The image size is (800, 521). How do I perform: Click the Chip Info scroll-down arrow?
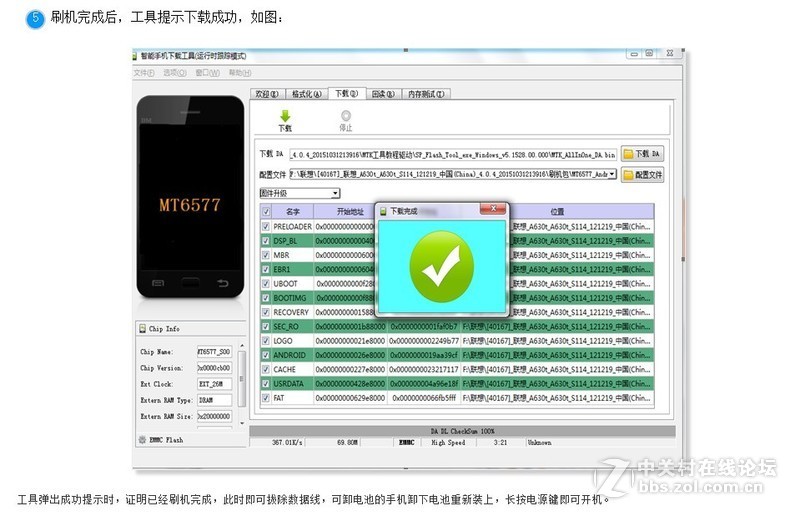[242, 423]
